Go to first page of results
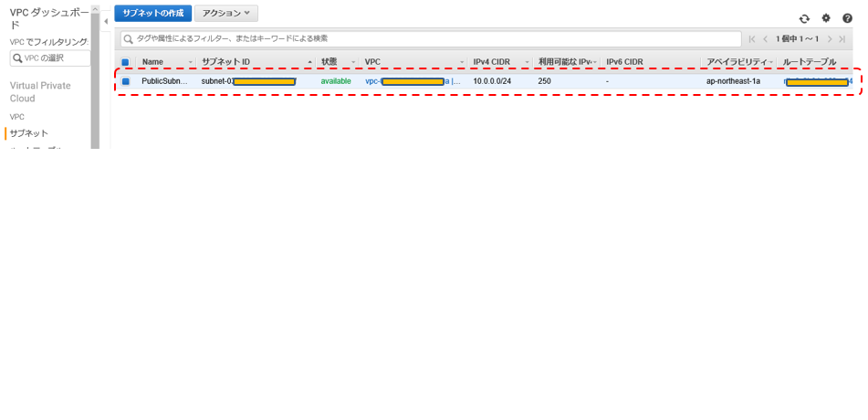Viewport: 868px width, 420px height. click(x=752, y=38)
